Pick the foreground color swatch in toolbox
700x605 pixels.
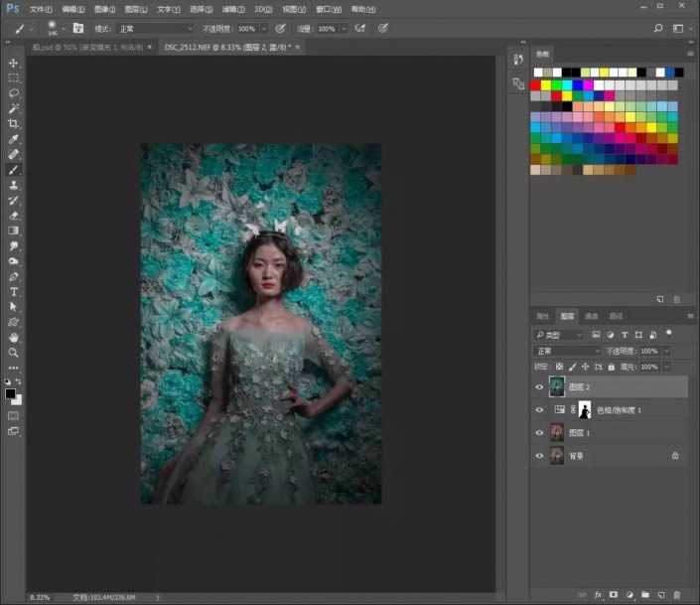pos(11,393)
